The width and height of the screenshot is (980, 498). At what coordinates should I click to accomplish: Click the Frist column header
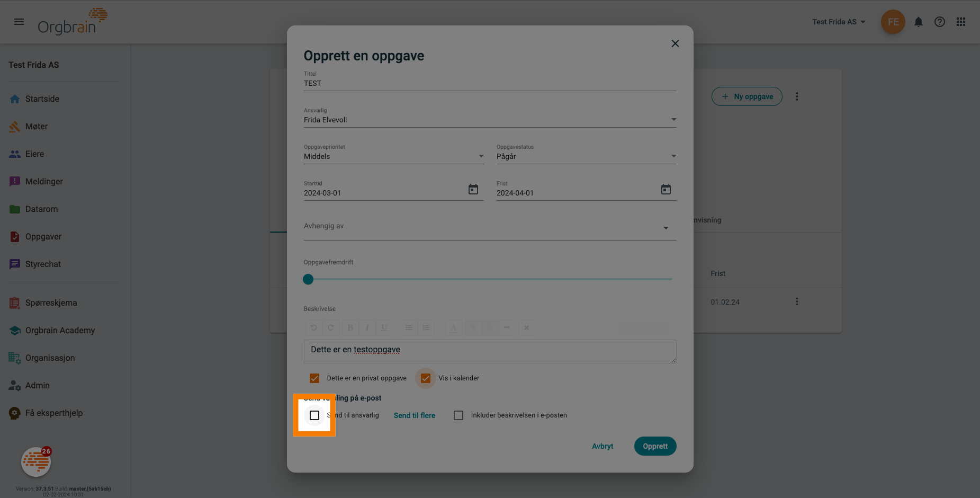pos(718,273)
